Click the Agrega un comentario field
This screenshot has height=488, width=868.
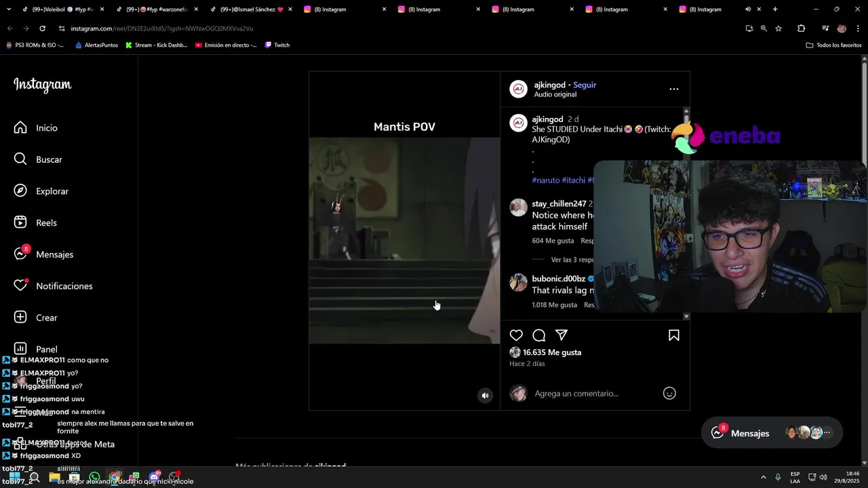coord(576,393)
